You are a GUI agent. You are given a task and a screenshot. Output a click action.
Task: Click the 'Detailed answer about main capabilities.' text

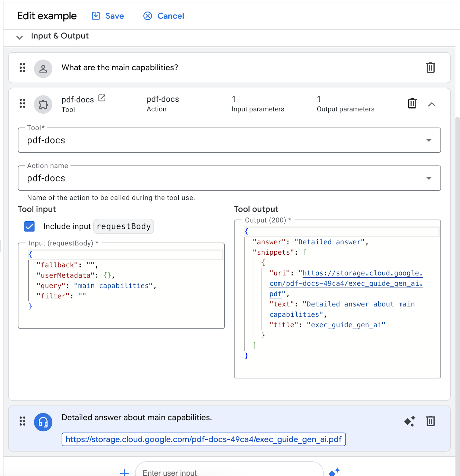(x=137, y=417)
